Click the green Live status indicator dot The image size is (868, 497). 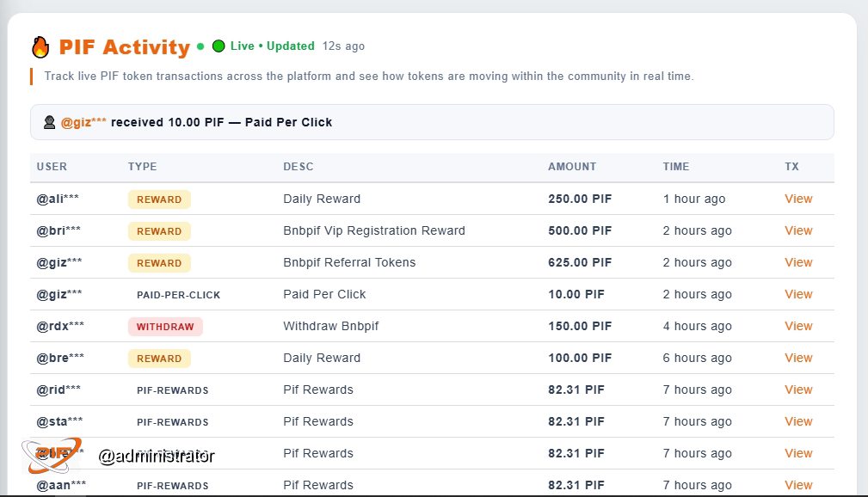[219, 46]
